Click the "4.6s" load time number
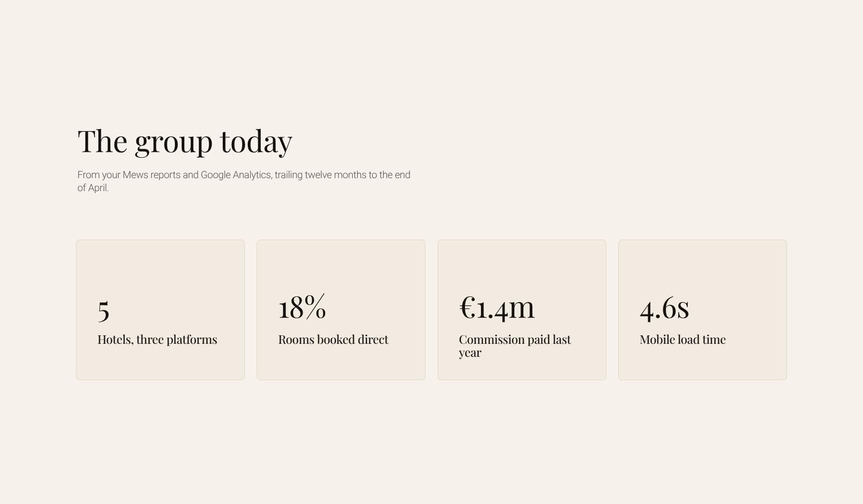Screen dimensions: 863x504 tap(665, 307)
